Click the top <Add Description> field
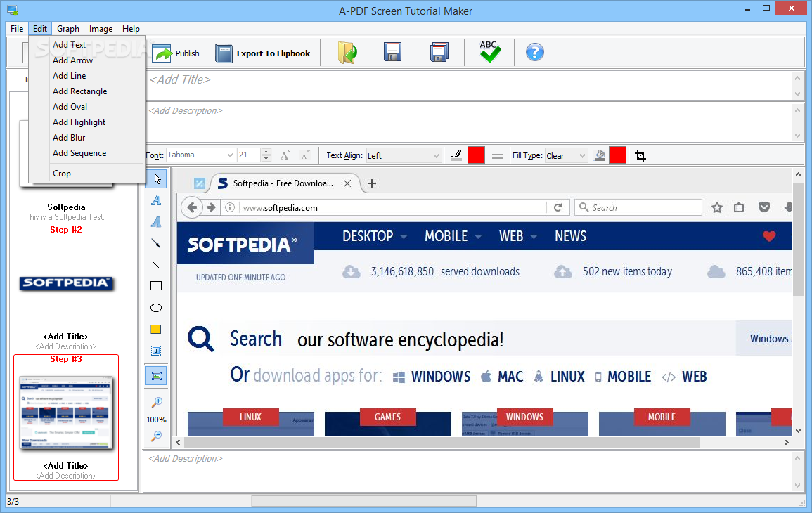This screenshot has height=513, width=812. [469, 122]
